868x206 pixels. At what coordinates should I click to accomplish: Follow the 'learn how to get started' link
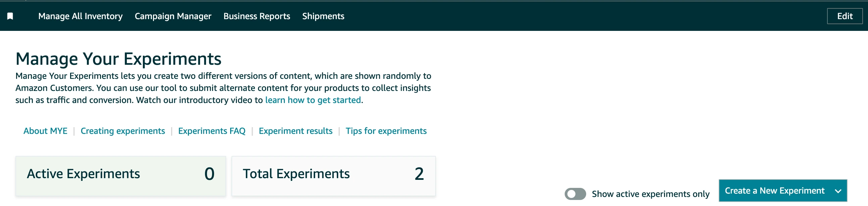(313, 100)
